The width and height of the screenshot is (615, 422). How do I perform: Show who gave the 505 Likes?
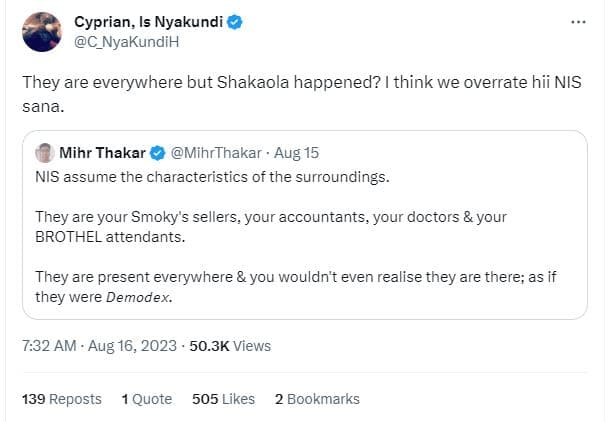(x=224, y=398)
